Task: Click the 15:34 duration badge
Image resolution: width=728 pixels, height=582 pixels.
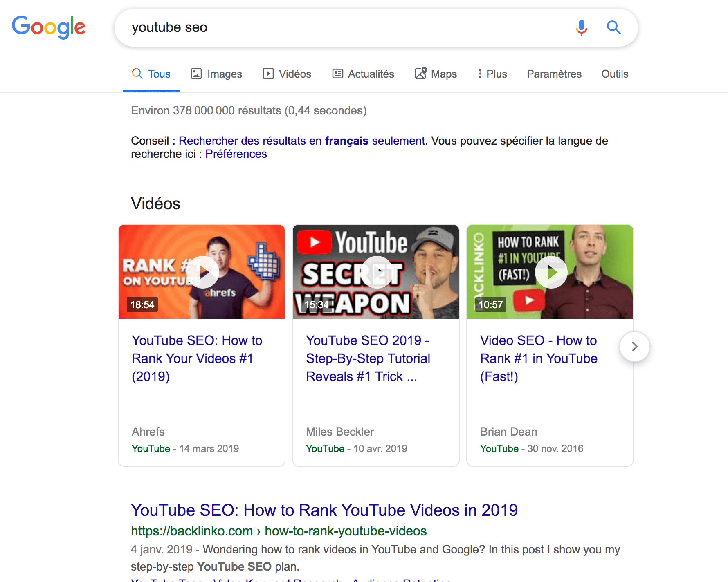Action: pos(317,304)
